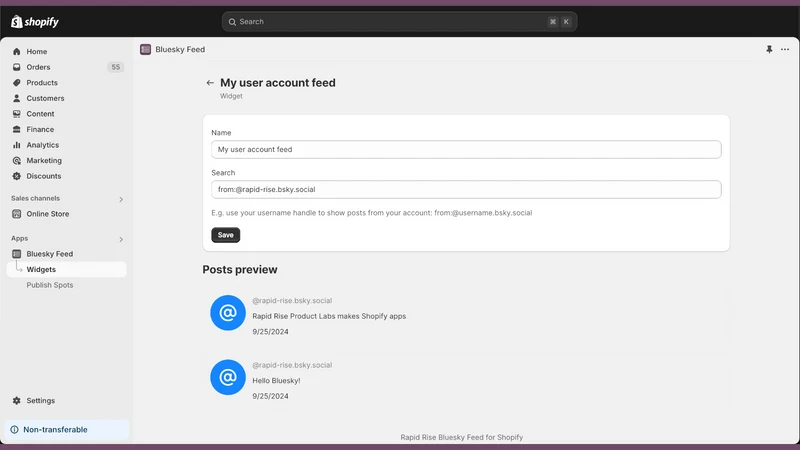800x450 pixels.
Task: Click 'Rapid Rise Product Labs makes Shopify apps' text
Action: pyautogui.click(x=329, y=316)
